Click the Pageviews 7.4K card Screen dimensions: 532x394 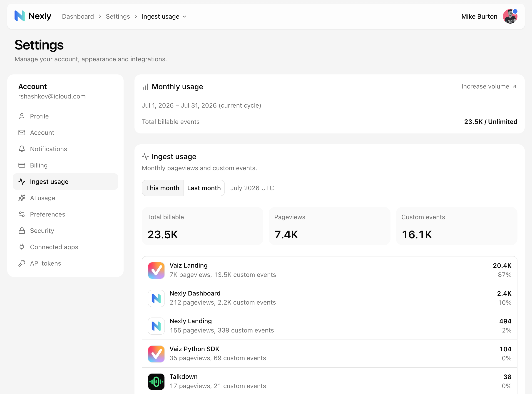click(329, 226)
